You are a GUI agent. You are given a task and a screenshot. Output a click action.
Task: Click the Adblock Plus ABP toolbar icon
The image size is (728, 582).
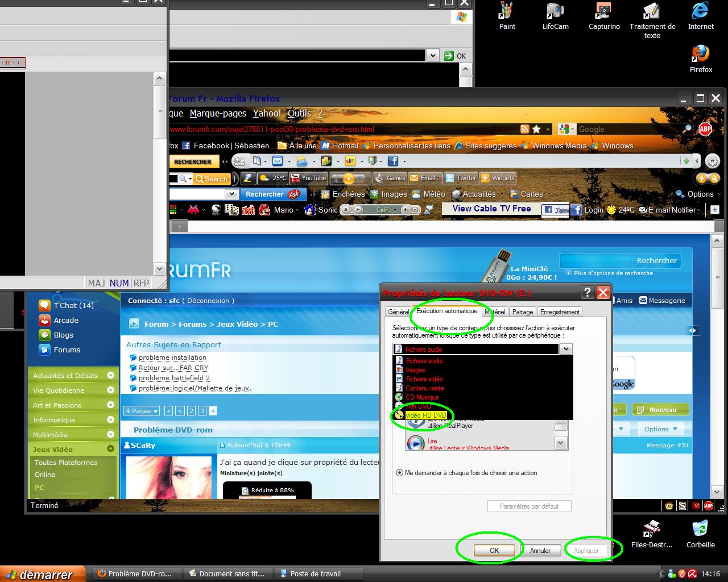(x=705, y=129)
